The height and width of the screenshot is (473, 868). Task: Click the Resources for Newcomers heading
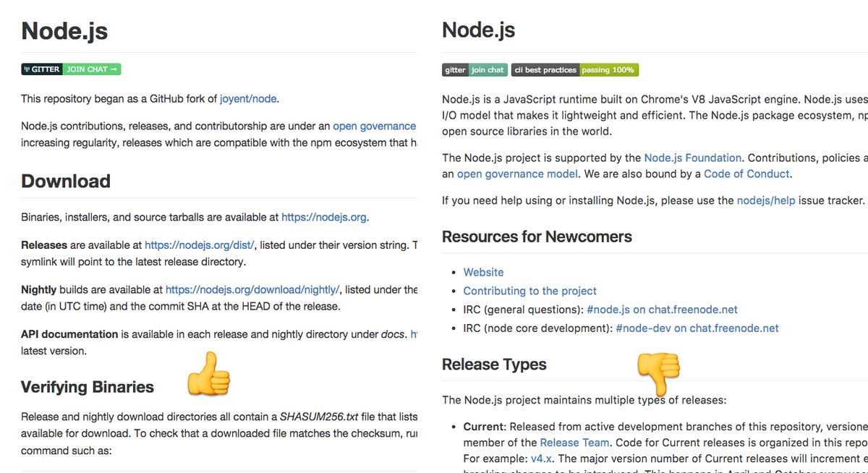coord(537,236)
